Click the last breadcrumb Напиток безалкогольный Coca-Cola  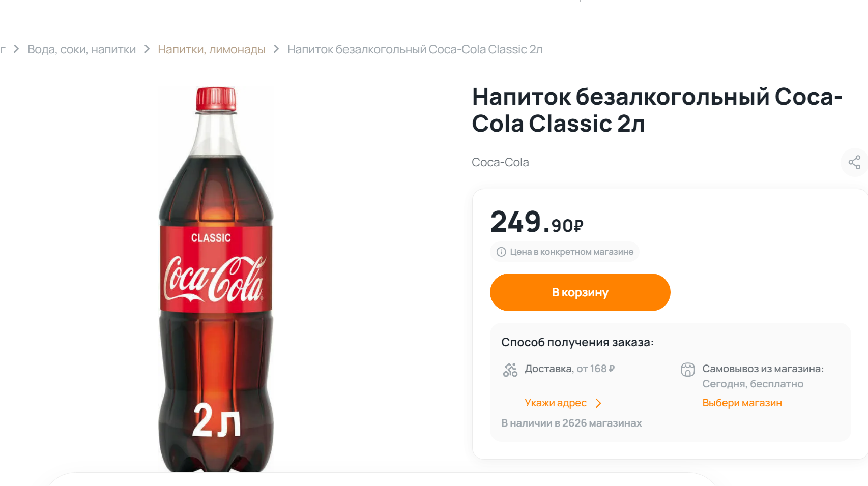415,49
